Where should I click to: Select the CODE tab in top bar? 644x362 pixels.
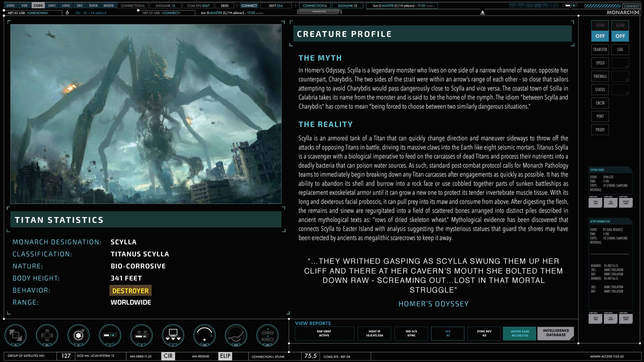(x=38, y=5)
